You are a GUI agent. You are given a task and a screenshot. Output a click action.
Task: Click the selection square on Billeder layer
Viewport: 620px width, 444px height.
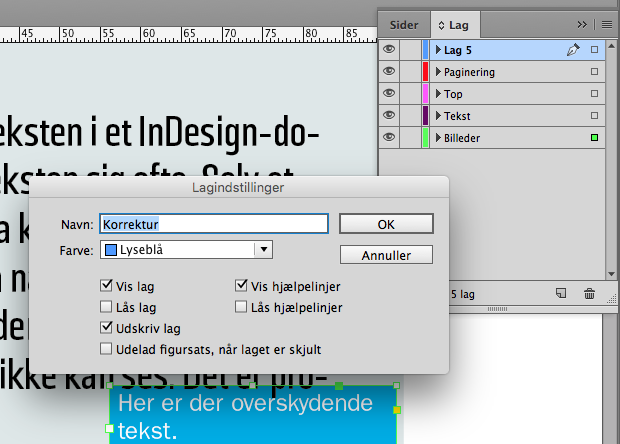(595, 138)
